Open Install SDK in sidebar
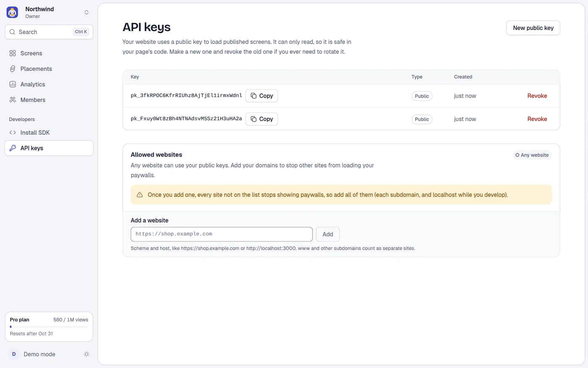 [x=49, y=132]
